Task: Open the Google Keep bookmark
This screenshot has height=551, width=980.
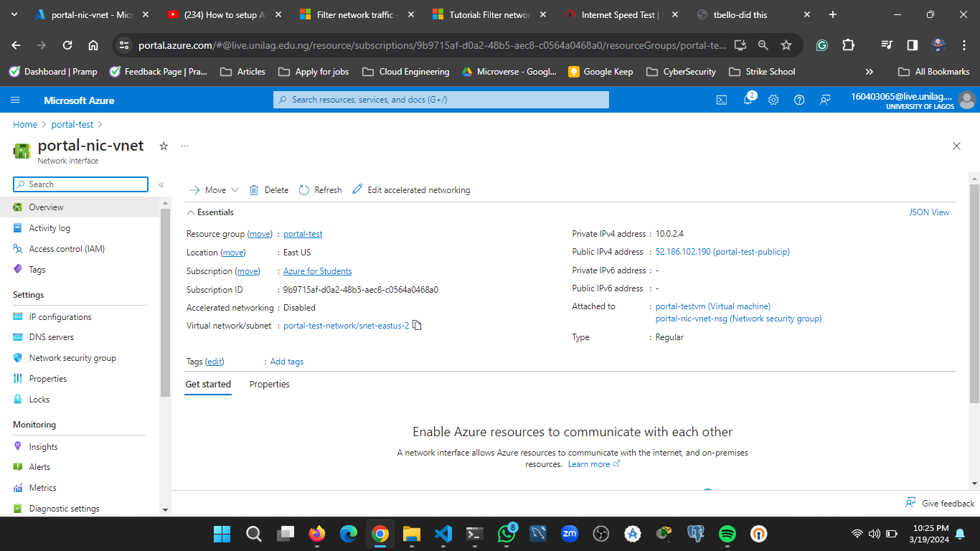Action: tap(600, 72)
